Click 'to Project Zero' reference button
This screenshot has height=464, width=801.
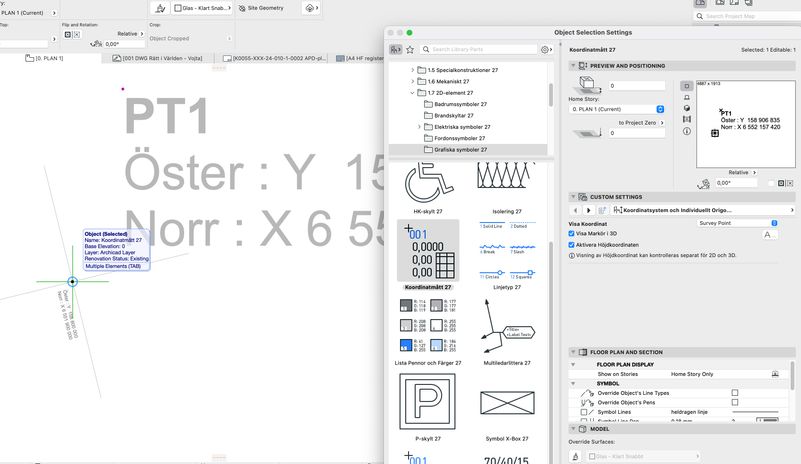click(641, 123)
